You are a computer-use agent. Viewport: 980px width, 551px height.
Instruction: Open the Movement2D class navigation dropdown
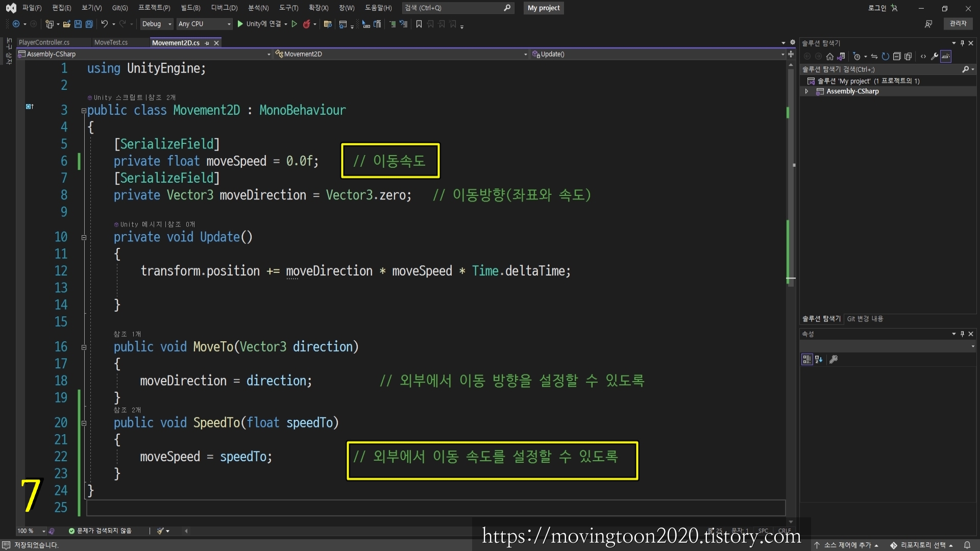click(x=401, y=54)
